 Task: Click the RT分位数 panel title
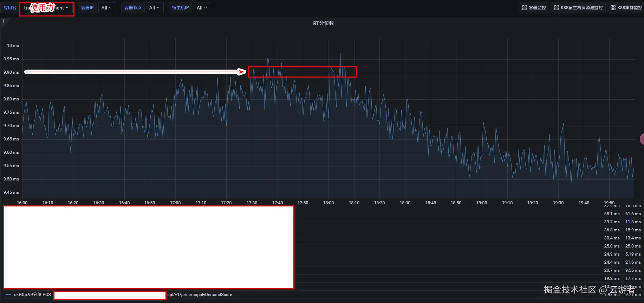[x=323, y=23]
